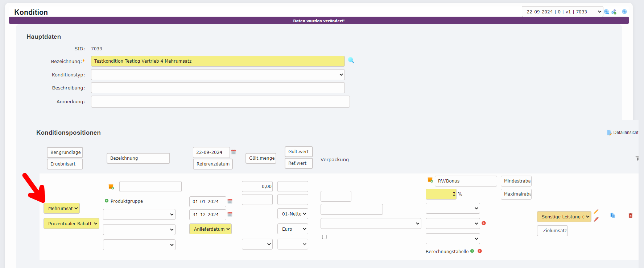Open calendar picker for 31-12-2024 date

(230, 214)
